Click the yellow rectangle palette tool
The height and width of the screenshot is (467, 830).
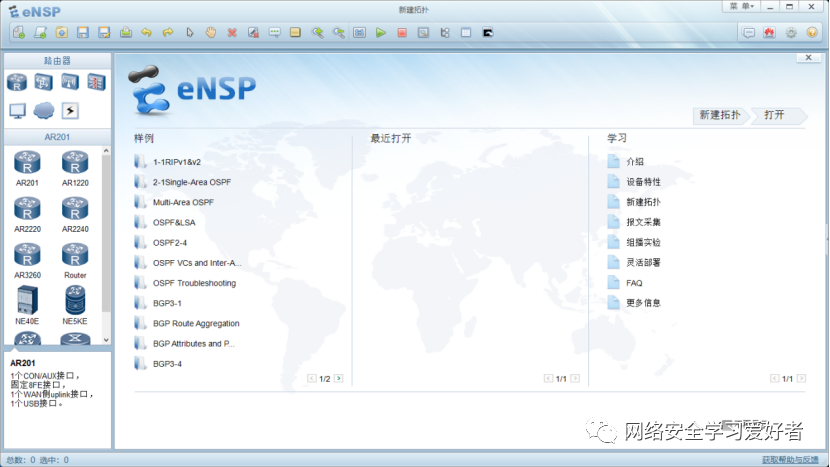click(295, 33)
